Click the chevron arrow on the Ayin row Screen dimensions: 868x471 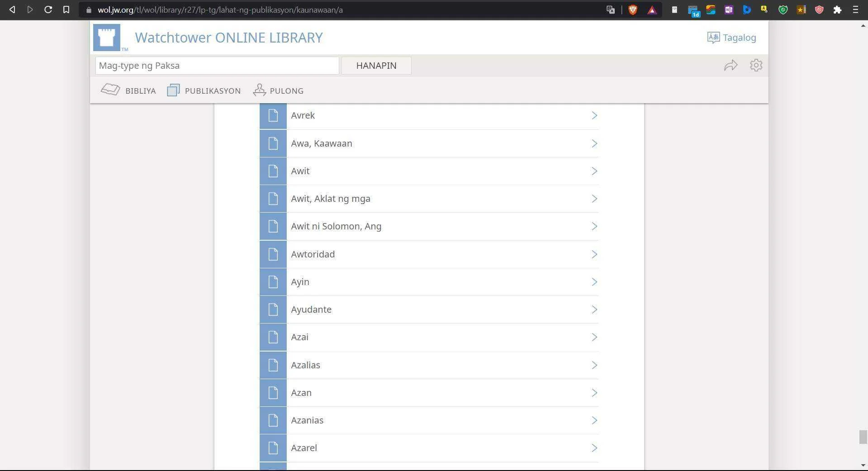coord(594,282)
